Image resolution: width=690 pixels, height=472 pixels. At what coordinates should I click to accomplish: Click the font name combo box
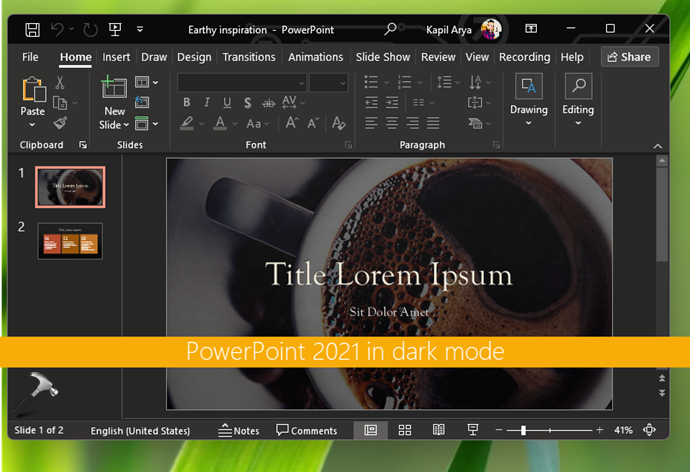point(242,83)
